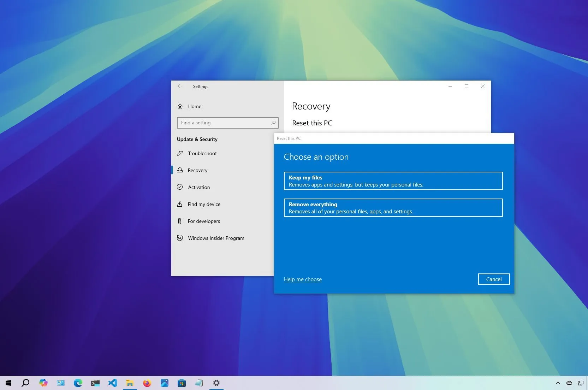Viewport: 588px width, 390px height.
Task: Open File Explorer from the taskbar
Action: point(130,383)
